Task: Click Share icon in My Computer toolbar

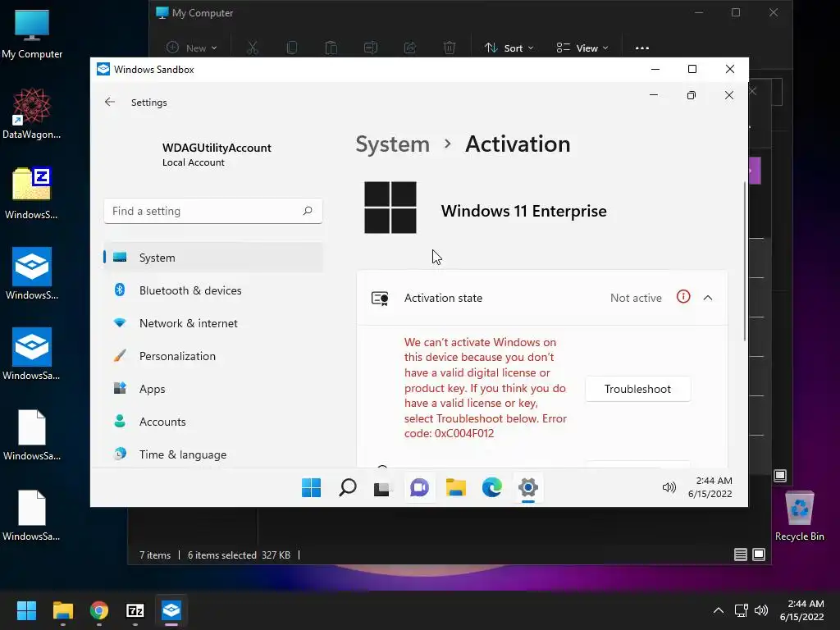Action: click(410, 48)
